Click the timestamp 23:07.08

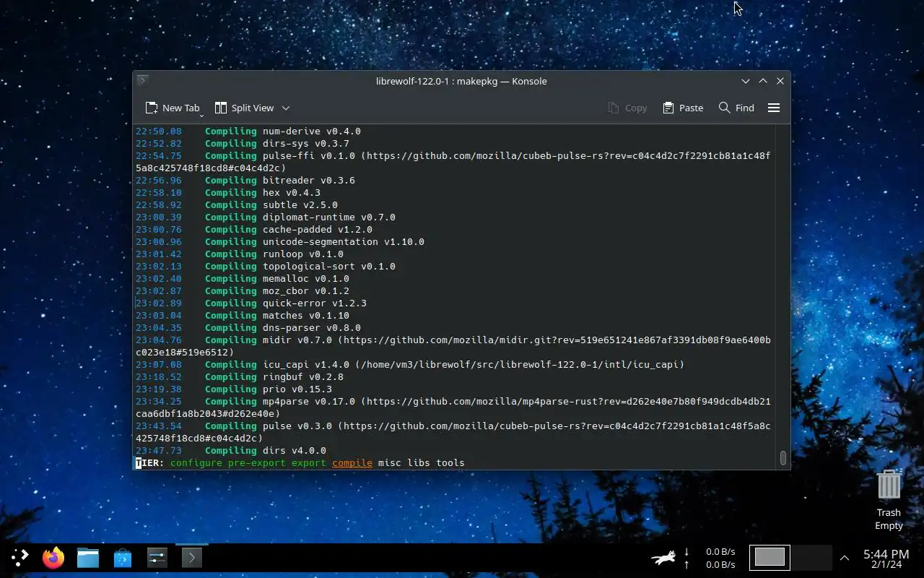159,364
